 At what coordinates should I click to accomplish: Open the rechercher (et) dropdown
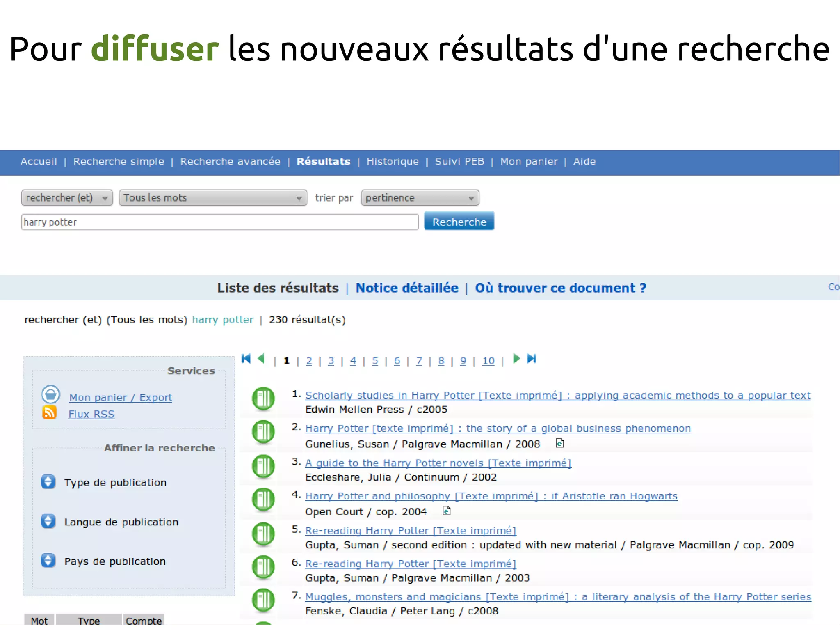[x=67, y=198]
